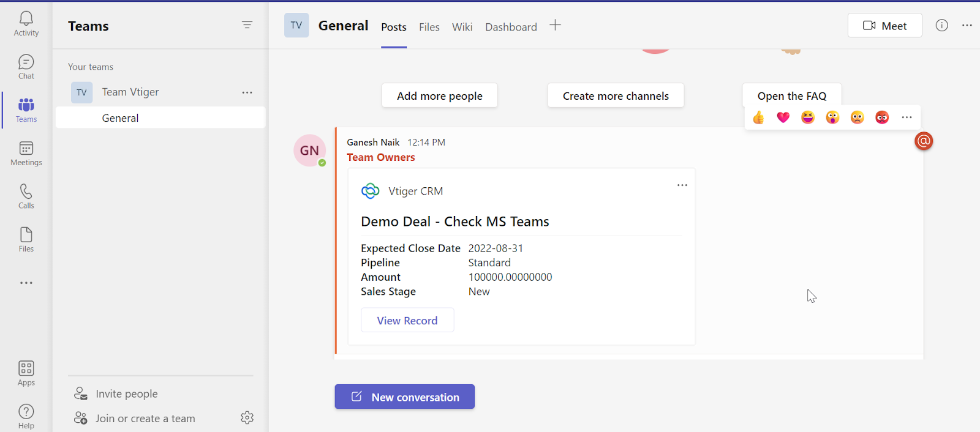The image size is (980, 432).
Task: Click the 12:14 PM timestamp
Action: [x=426, y=143]
